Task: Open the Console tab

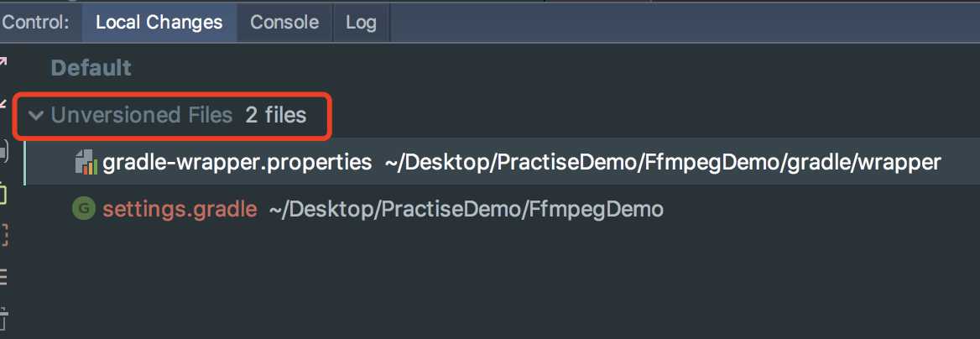Action: [284, 23]
